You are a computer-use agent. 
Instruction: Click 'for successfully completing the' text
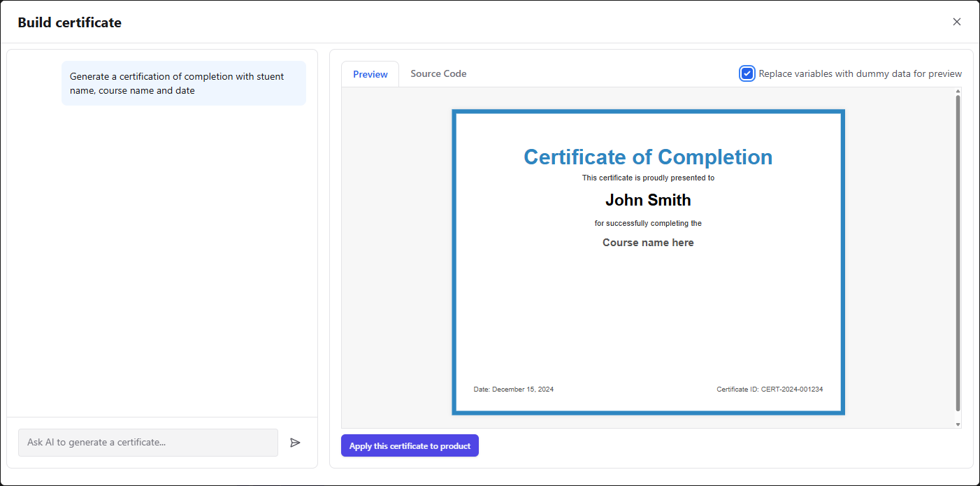pyautogui.click(x=648, y=224)
